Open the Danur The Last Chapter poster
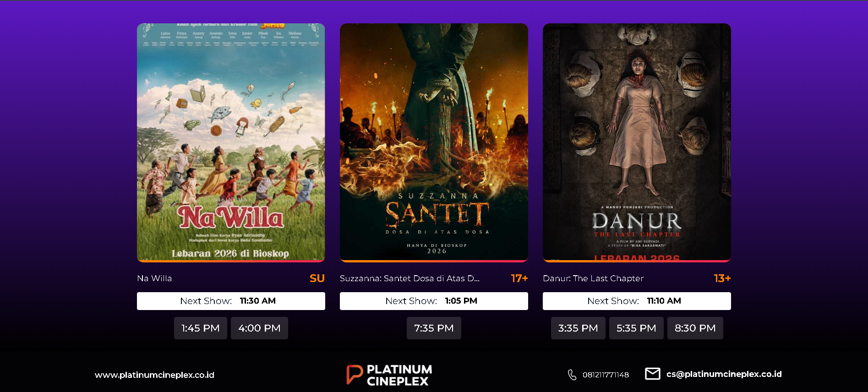Screen dimensions: 868x392 click(637, 143)
